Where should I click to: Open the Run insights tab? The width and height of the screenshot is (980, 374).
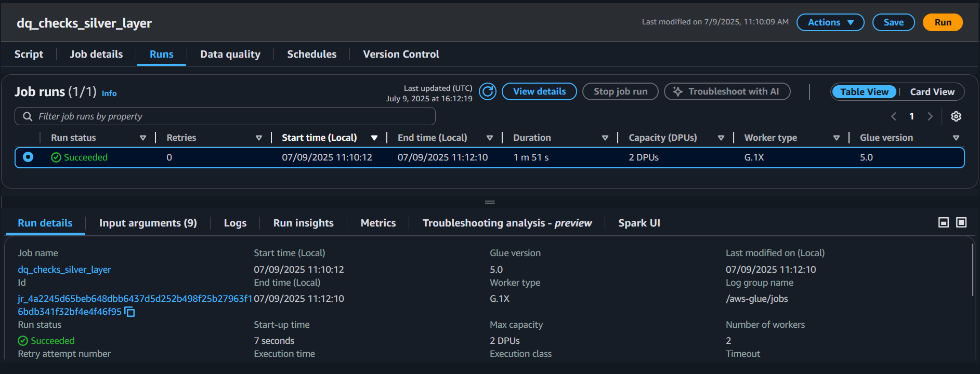click(x=304, y=223)
